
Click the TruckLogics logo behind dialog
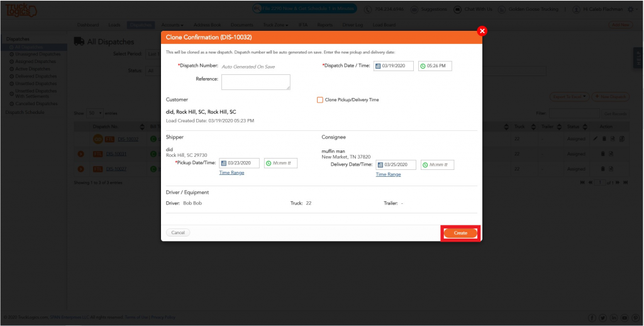point(21,10)
